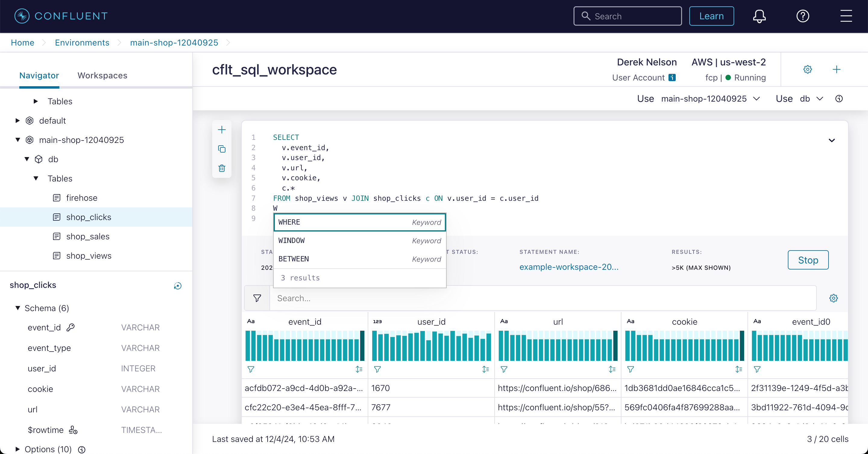Click the workspace settings gear icon

pyautogui.click(x=808, y=69)
